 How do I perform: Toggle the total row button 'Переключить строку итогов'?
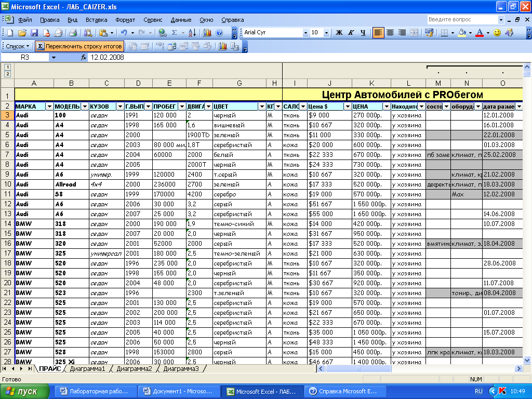click(79, 46)
